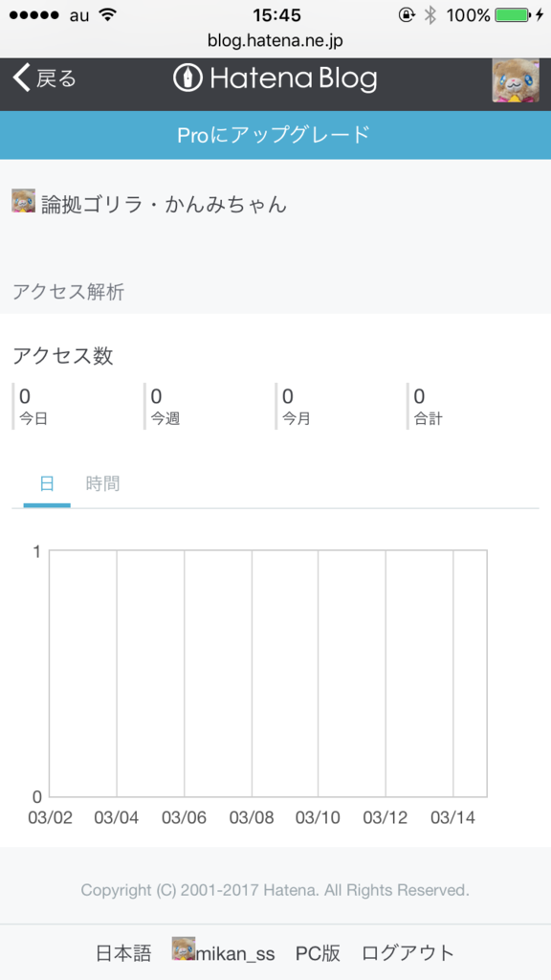Viewport: 551px width, 980px height.
Task: Click the 03/06 chart axis label
Action: (185, 818)
